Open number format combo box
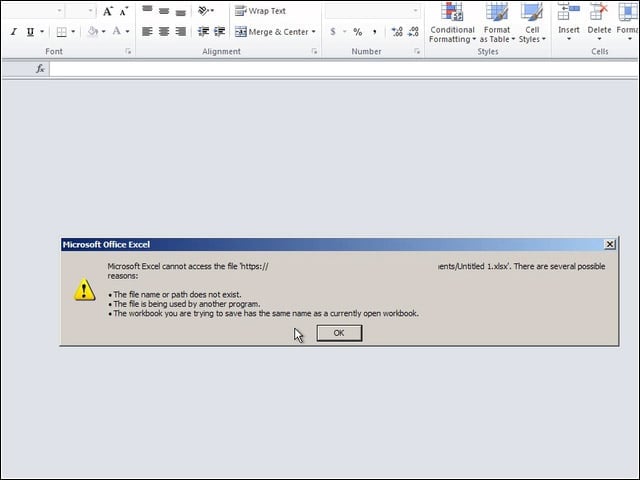640x480 pixels. [x=373, y=11]
